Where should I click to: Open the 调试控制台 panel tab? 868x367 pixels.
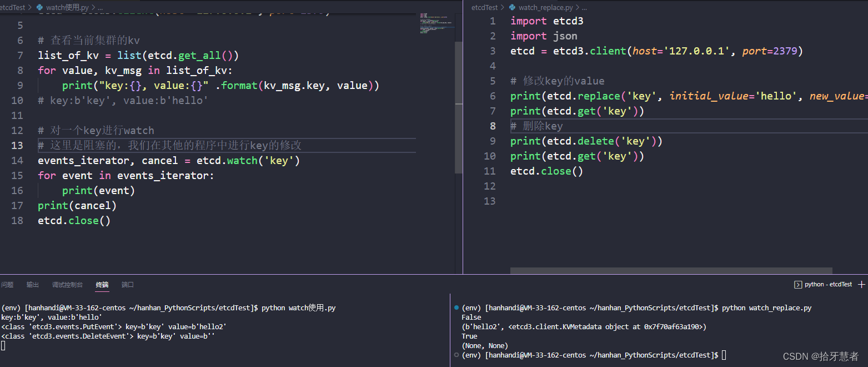[67, 285]
